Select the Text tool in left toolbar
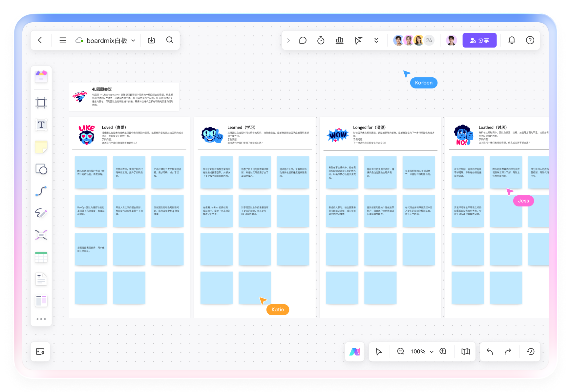 (41, 125)
